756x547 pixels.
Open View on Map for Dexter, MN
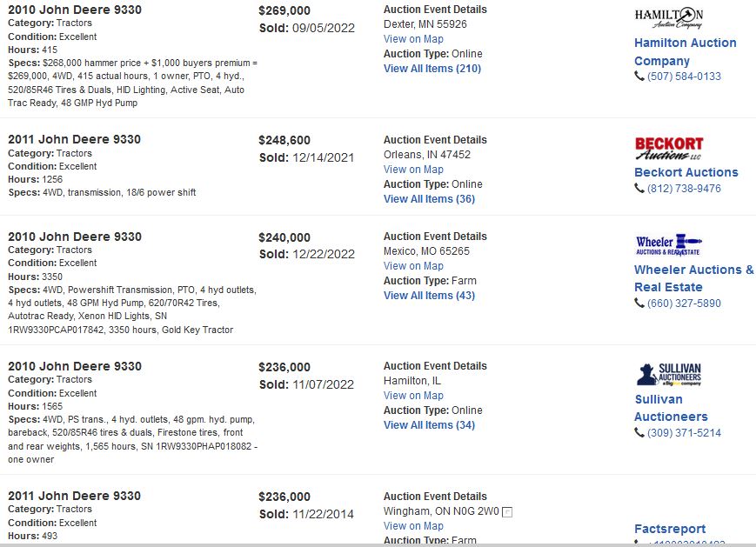tap(413, 39)
